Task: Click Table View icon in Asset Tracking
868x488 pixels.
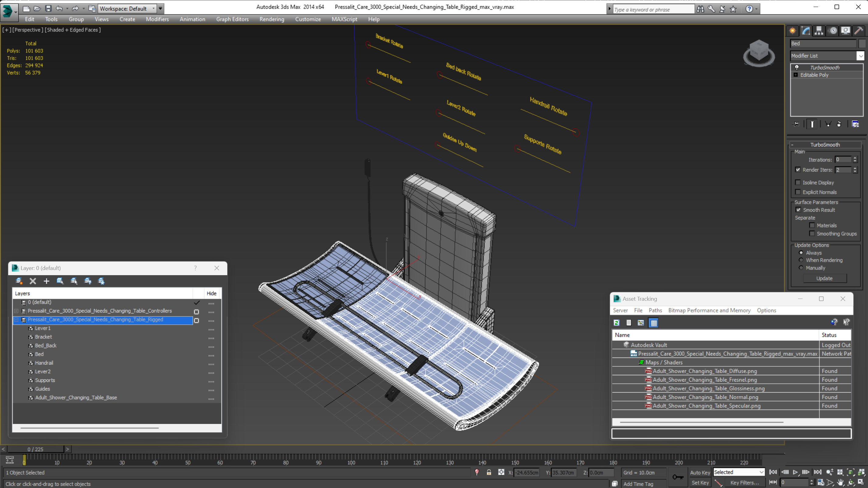Action: point(654,323)
